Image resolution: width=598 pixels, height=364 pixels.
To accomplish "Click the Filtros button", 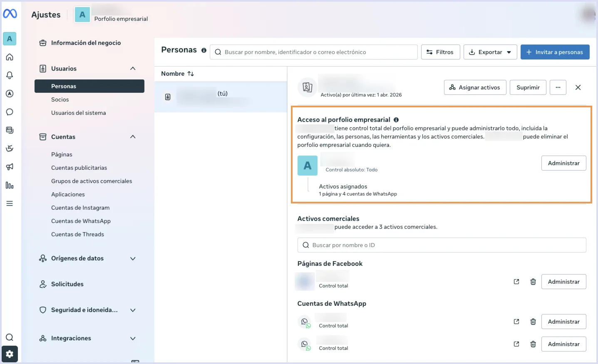I will point(440,52).
